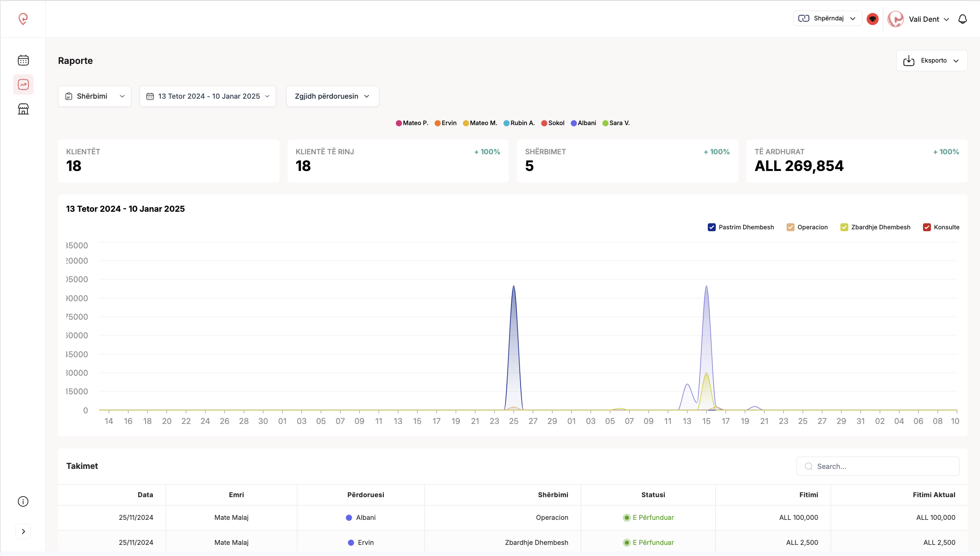Toggle the Konsulte series checkbox

click(927, 227)
